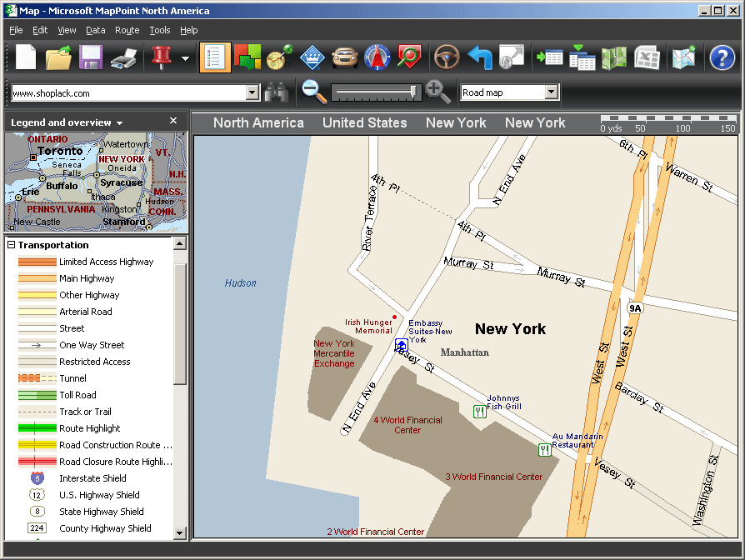Select the red pushpin tool
This screenshot has height=560, width=745.
coord(161,57)
